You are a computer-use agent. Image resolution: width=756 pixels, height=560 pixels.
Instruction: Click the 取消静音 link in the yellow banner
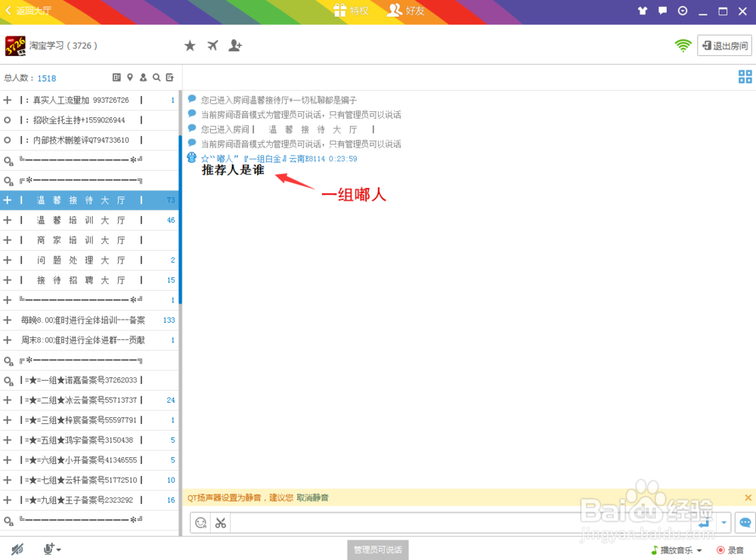click(313, 498)
